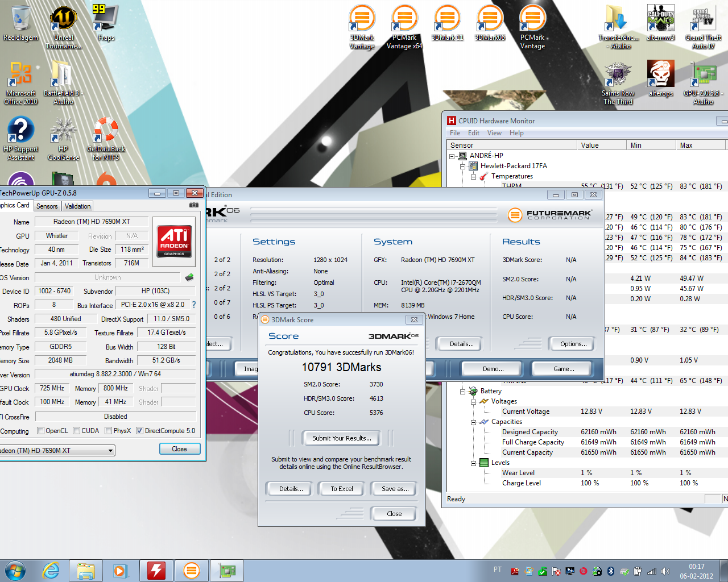Open Transferências Atalho folder shortcut
728x582 pixels.
619,27
